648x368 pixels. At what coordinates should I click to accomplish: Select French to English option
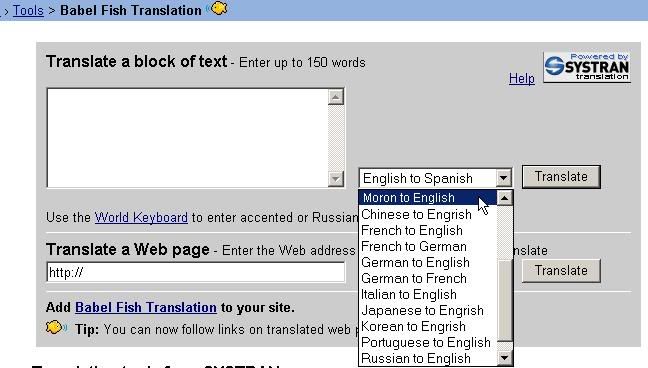point(428,230)
